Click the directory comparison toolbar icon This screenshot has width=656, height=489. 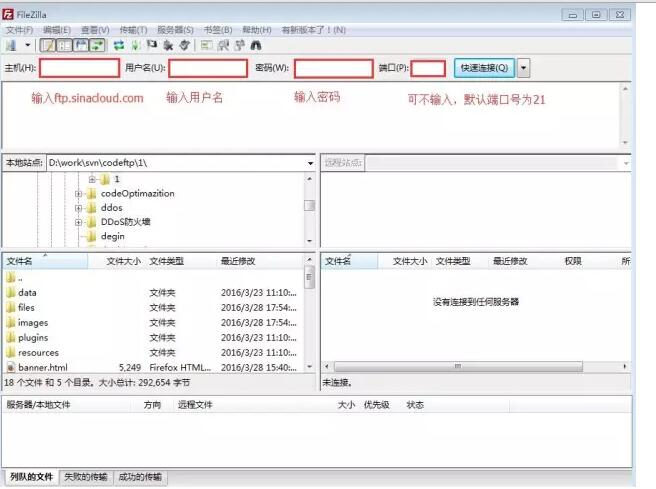pos(223,45)
